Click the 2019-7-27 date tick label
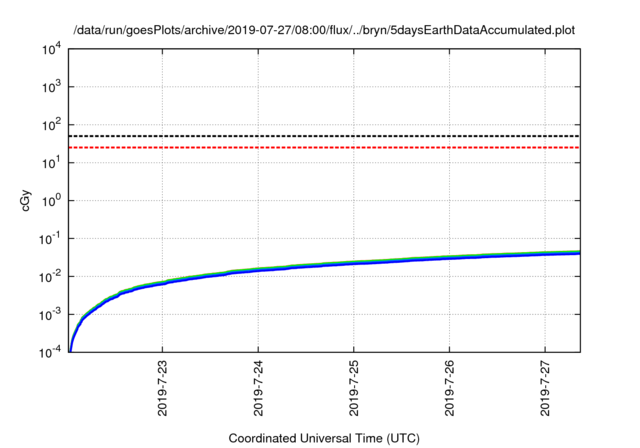 [545, 388]
